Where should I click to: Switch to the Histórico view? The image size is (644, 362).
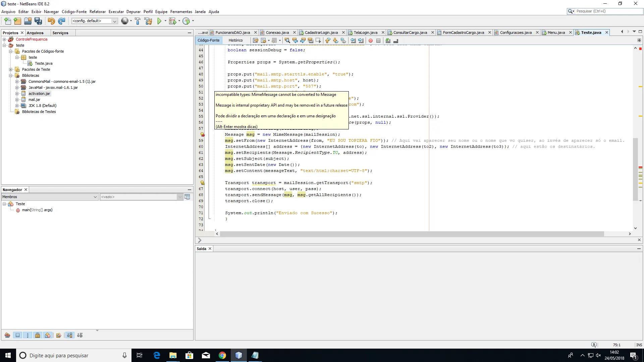(x=235, y=41)
